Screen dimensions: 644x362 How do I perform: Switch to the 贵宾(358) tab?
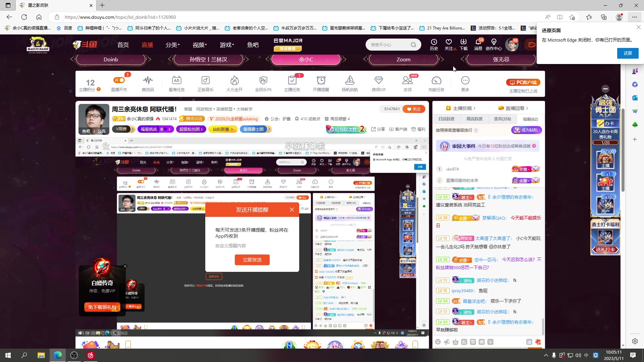(502, 119)
